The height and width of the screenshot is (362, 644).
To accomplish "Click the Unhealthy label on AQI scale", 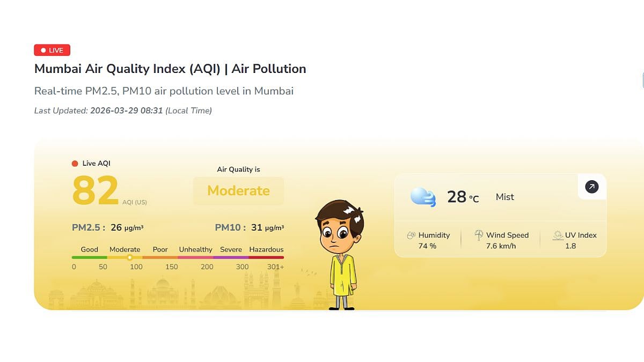I will click(195, 249).
